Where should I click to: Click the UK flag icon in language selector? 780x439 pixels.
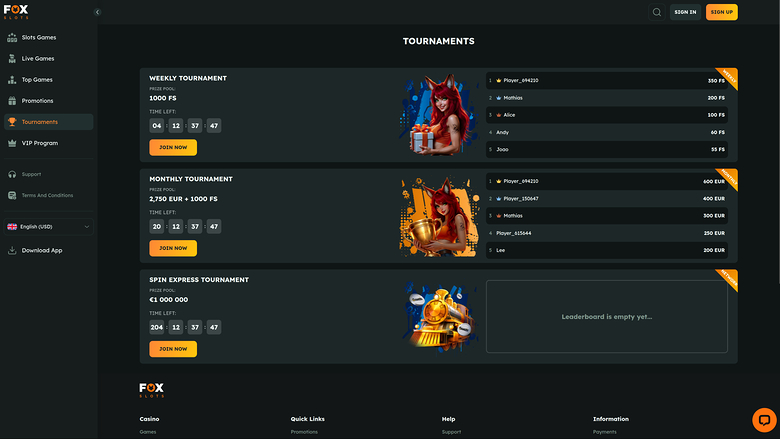pos(12,227)
